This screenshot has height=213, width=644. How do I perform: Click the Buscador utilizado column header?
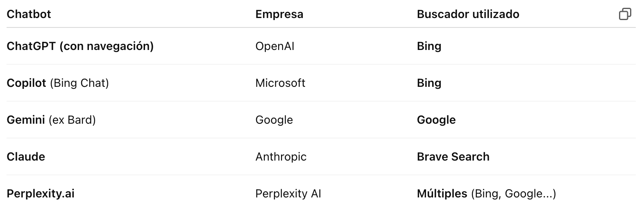(468, 14)
